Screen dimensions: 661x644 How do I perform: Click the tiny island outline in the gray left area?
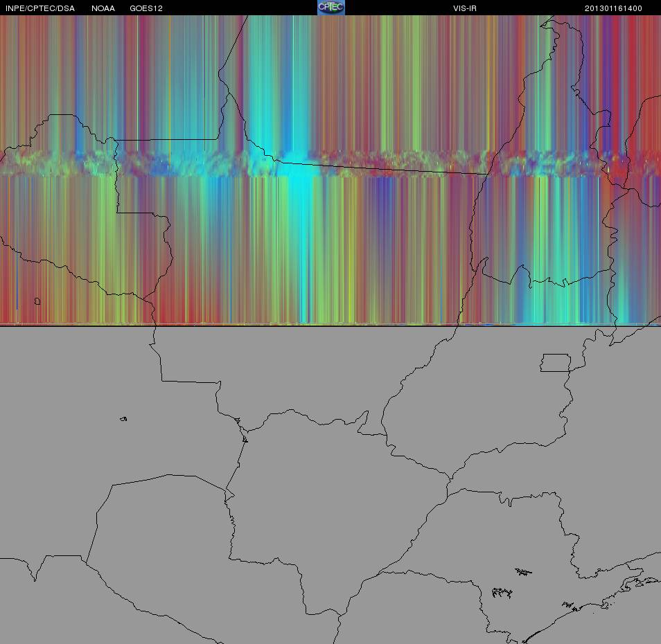coord(123,419)
